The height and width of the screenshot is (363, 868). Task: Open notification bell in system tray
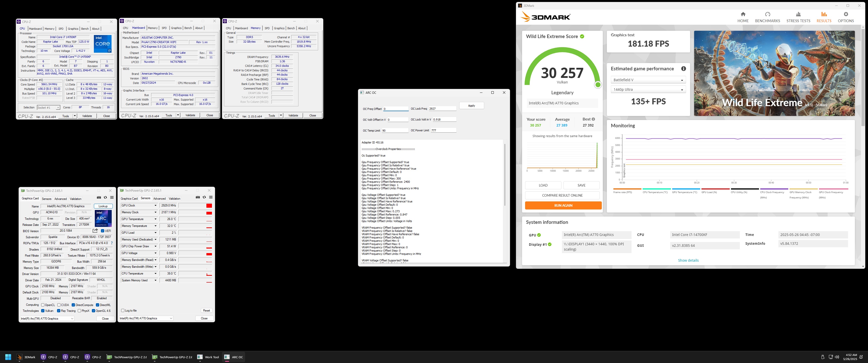click(861, 357)
